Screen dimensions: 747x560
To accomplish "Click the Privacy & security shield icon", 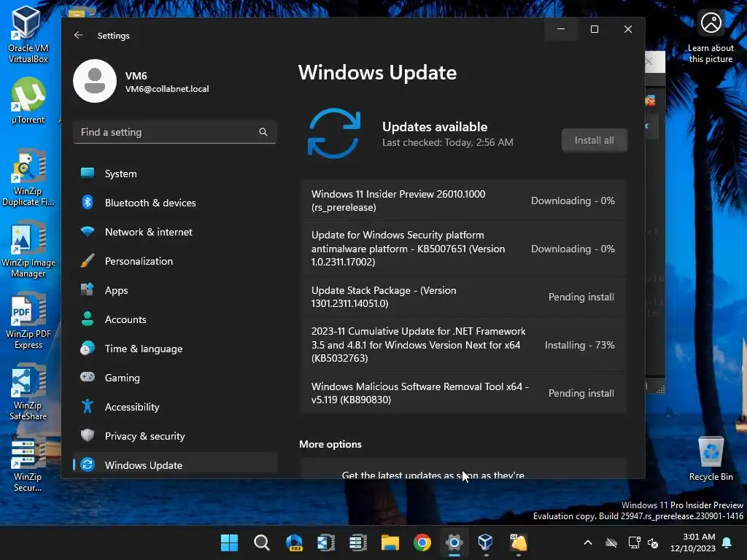I will click(88, 435).
